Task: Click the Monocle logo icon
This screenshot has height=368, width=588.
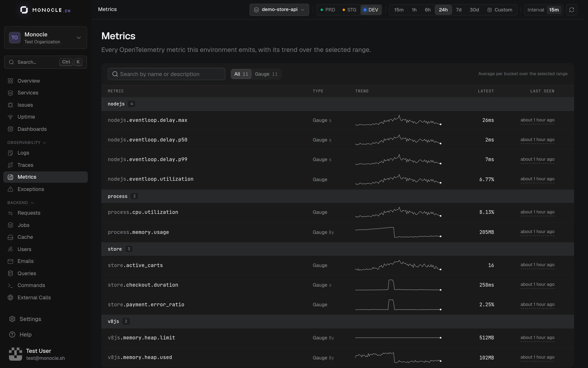Action: 24,10
